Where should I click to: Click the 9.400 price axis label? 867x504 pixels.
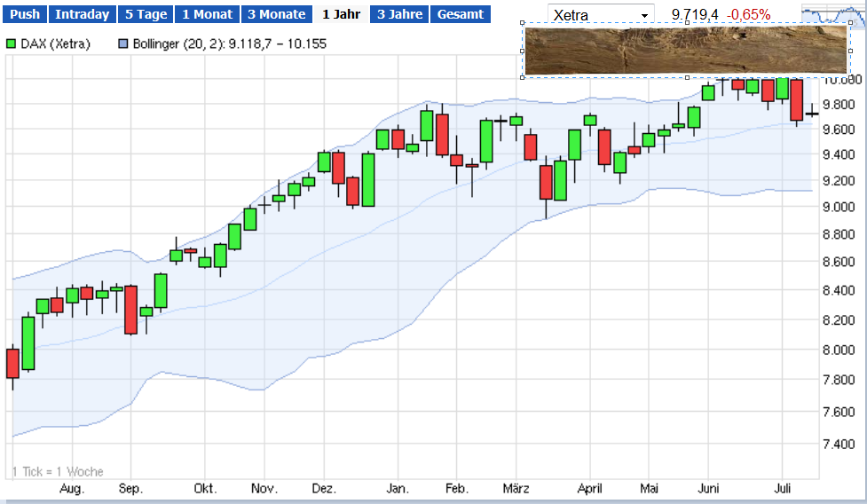839,154
